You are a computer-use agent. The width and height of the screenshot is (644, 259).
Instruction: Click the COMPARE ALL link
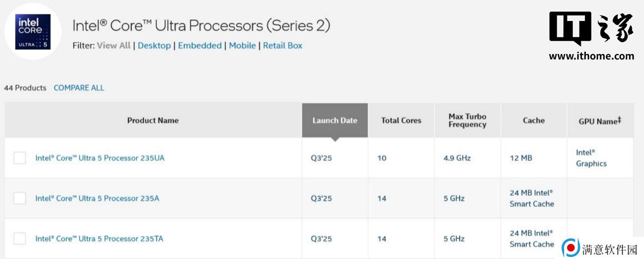pyautogui.click(x=79, y=88)
